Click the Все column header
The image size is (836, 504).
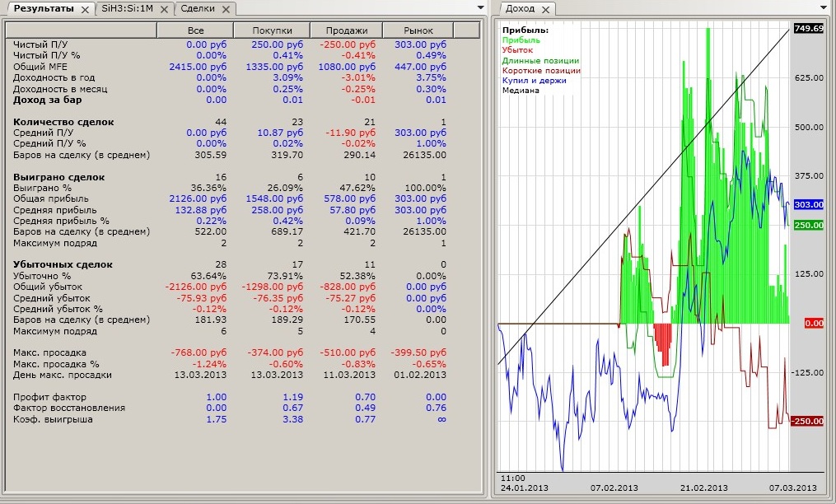pos(195,30)
